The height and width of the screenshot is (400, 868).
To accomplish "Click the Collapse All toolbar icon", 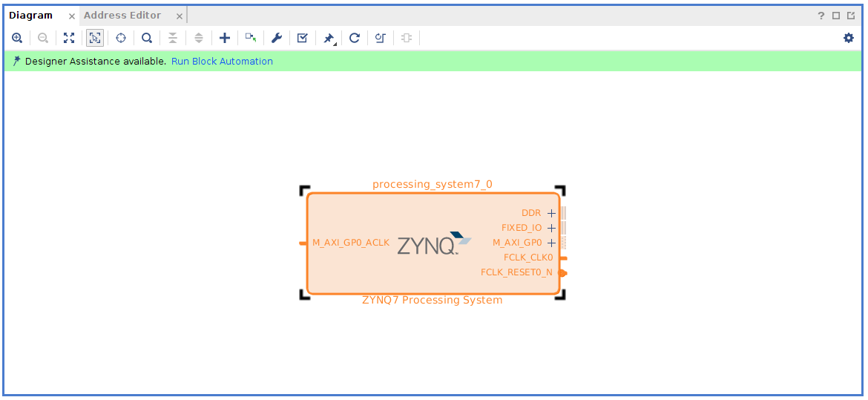I will click(x=173, y=39).
